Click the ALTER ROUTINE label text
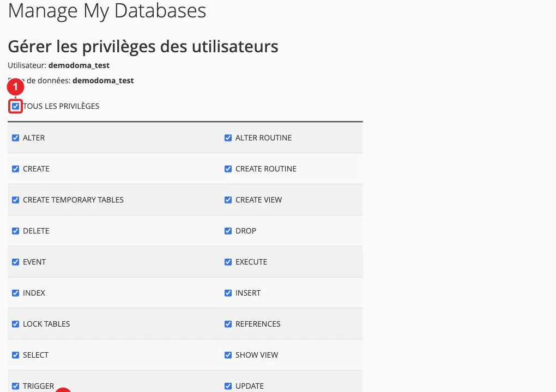The width and height of the screenshot is (556, 392). [263, 138]
